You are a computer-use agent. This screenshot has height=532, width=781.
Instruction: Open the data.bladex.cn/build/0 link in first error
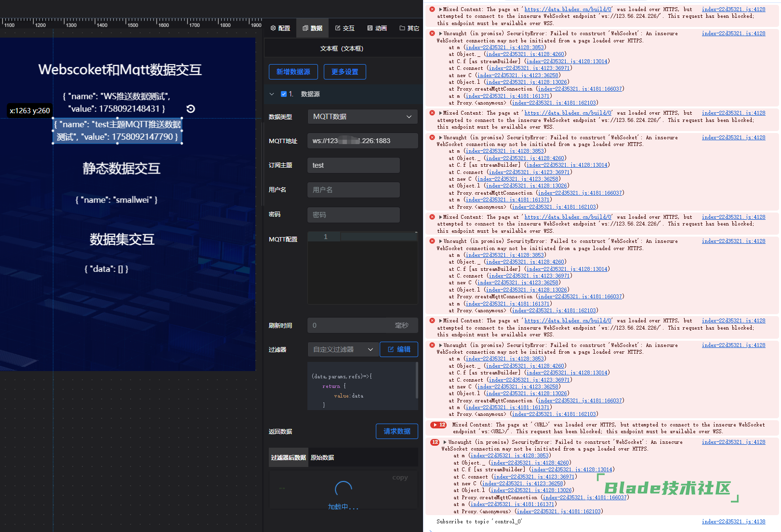click(568, 9)
